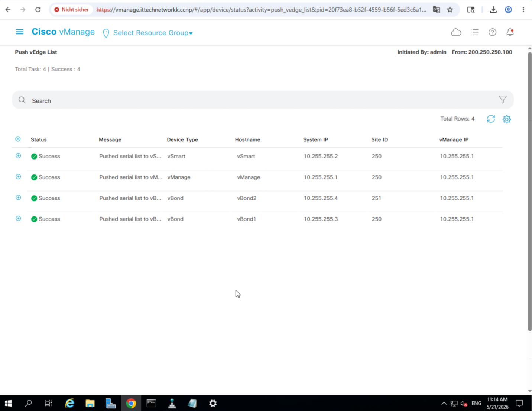The height and width of the screenshot is (411, 532).
Task: Open the Select Resource Group dropdown
Action: tap(153, 33)
